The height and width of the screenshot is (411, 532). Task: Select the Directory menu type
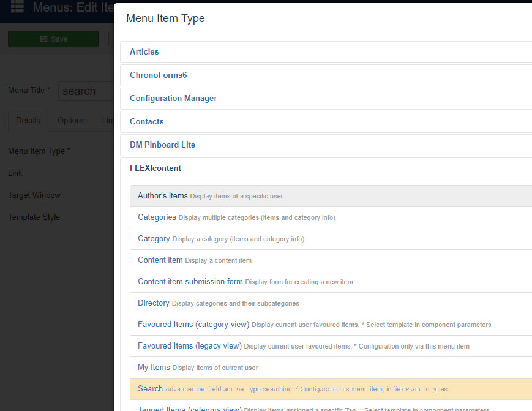point(154,303)
